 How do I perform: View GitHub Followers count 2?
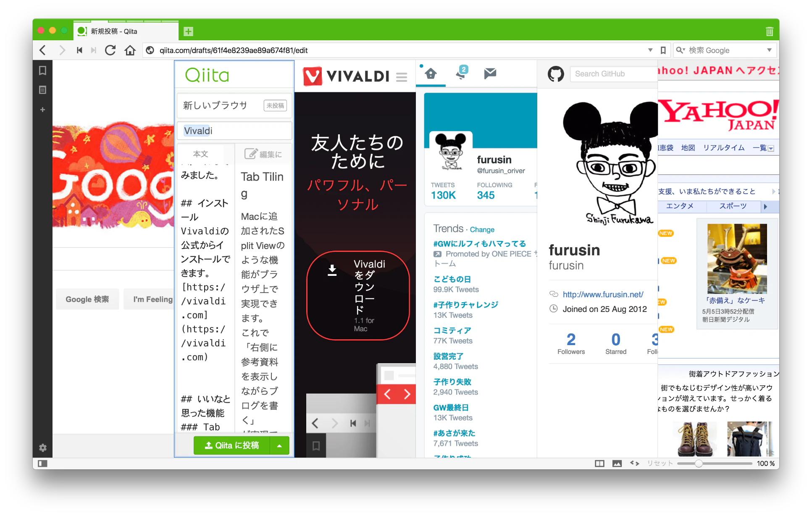(571, 343)
